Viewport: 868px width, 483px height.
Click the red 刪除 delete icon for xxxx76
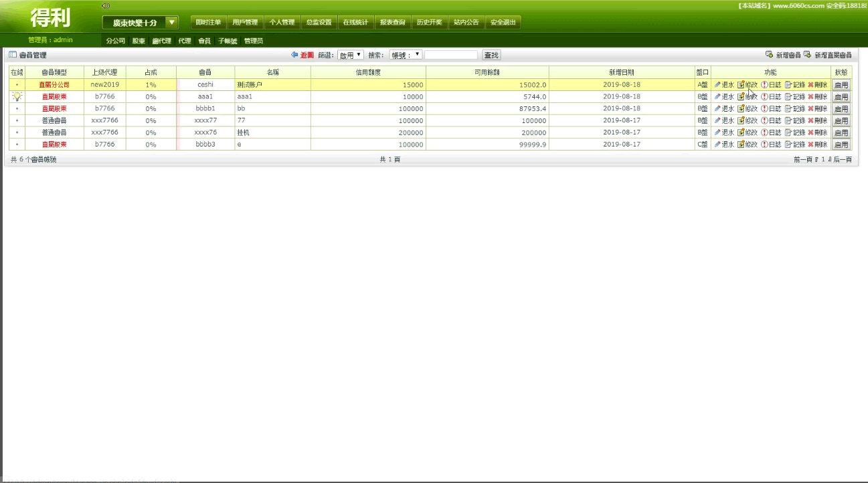pos(811,133)
